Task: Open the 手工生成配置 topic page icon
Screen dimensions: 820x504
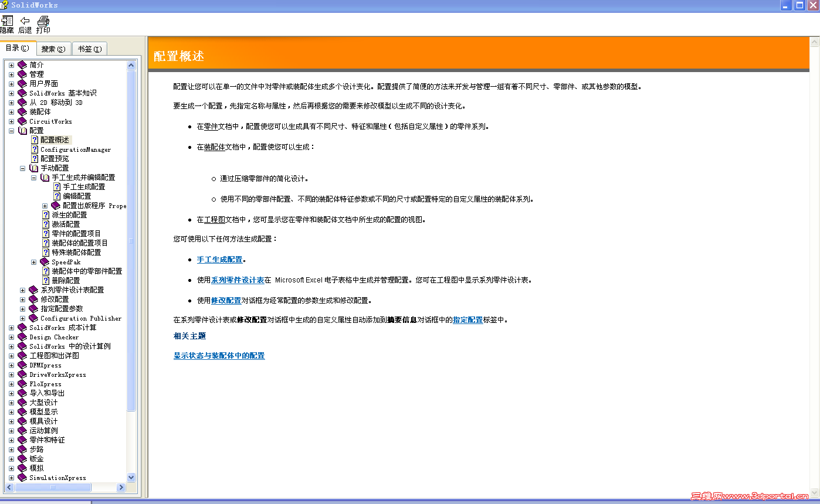Action: [57, 187]
